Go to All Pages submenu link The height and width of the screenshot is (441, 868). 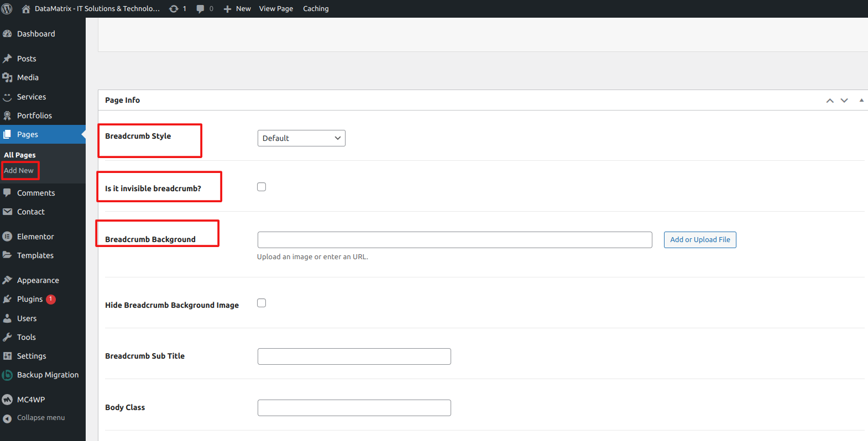pos(20,155)
